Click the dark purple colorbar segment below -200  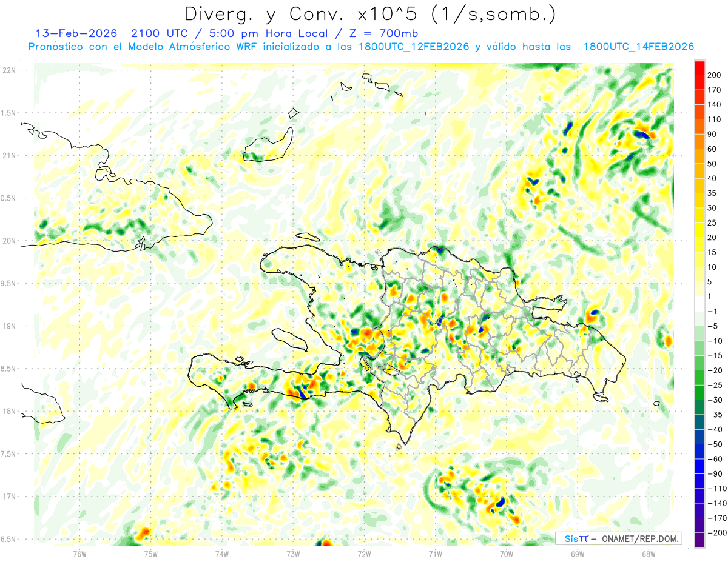click(699, 540)
